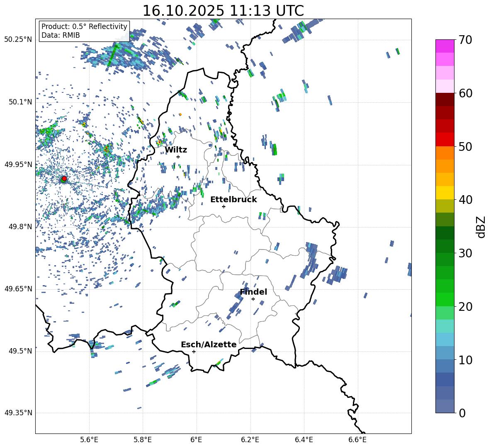Screen dimensions: 491x448
Task: Click the Findel station cross marker
Action: coord(253,299)
